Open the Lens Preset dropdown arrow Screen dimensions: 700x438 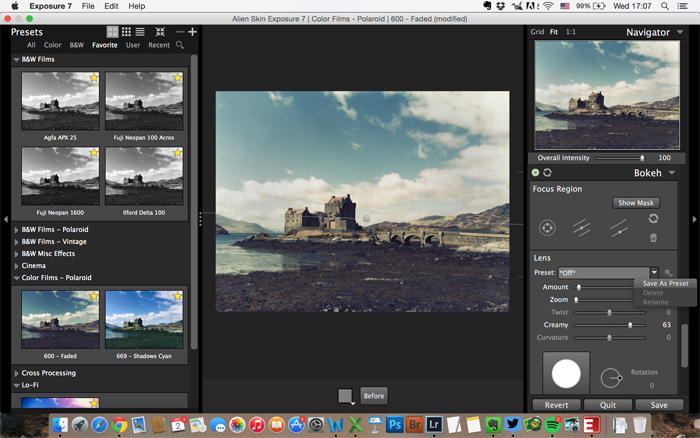pyautogui.click(x=654, y=272)
